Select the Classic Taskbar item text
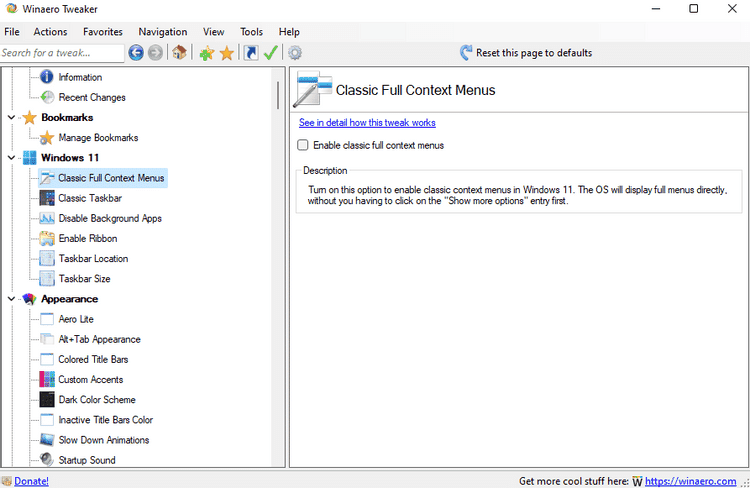The image size is (750, 488). [90, 198]
